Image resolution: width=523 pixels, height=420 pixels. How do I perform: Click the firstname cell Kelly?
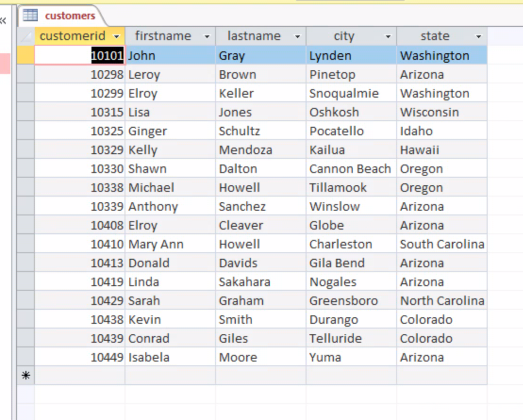(x=170, y=149)
